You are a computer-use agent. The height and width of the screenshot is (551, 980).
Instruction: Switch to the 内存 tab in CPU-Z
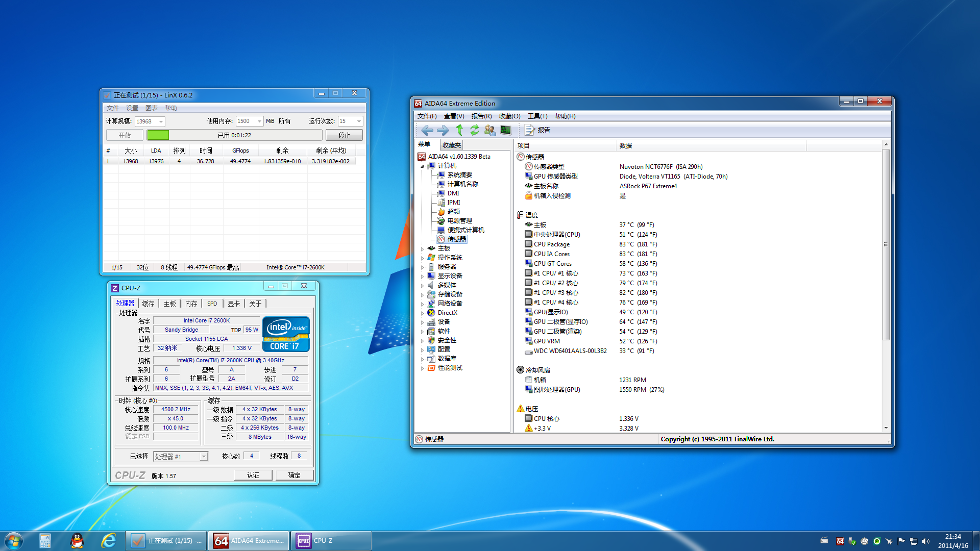191,304
